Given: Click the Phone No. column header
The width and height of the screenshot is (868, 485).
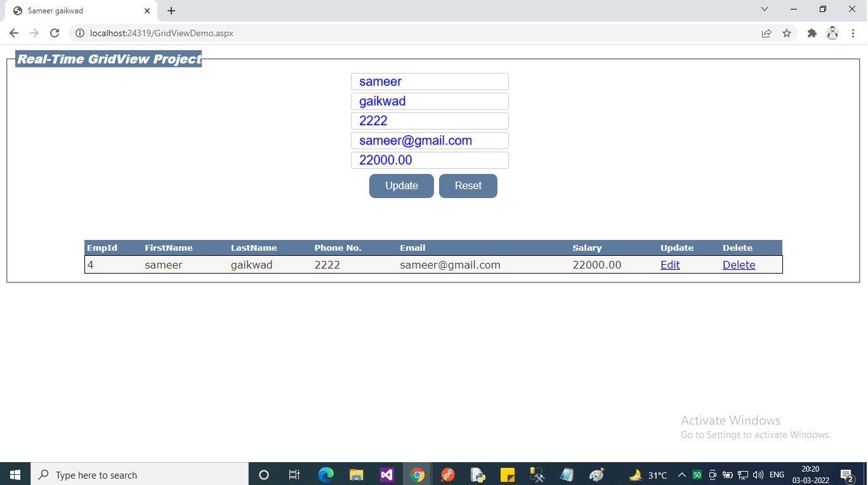Looking at the screenshot, I should tap(338, 248).
